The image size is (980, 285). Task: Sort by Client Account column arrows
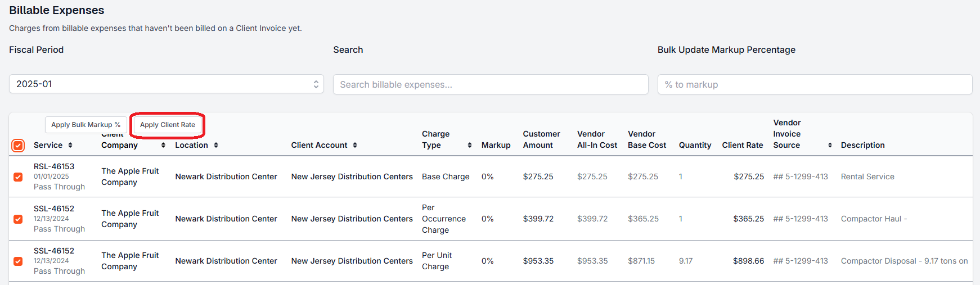coord(355,145)
